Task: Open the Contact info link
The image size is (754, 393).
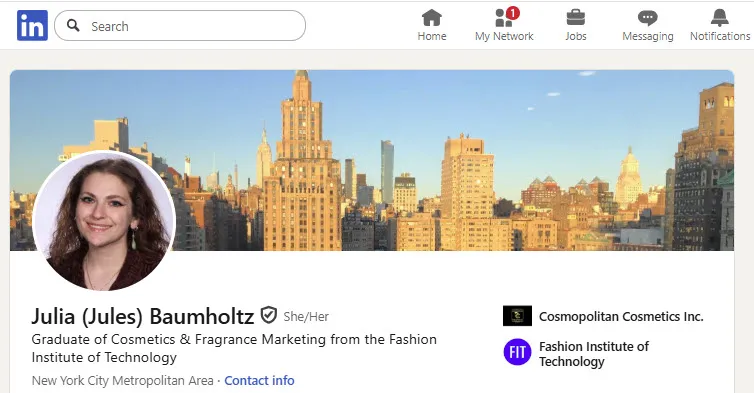Action: (x=259, y=380)
